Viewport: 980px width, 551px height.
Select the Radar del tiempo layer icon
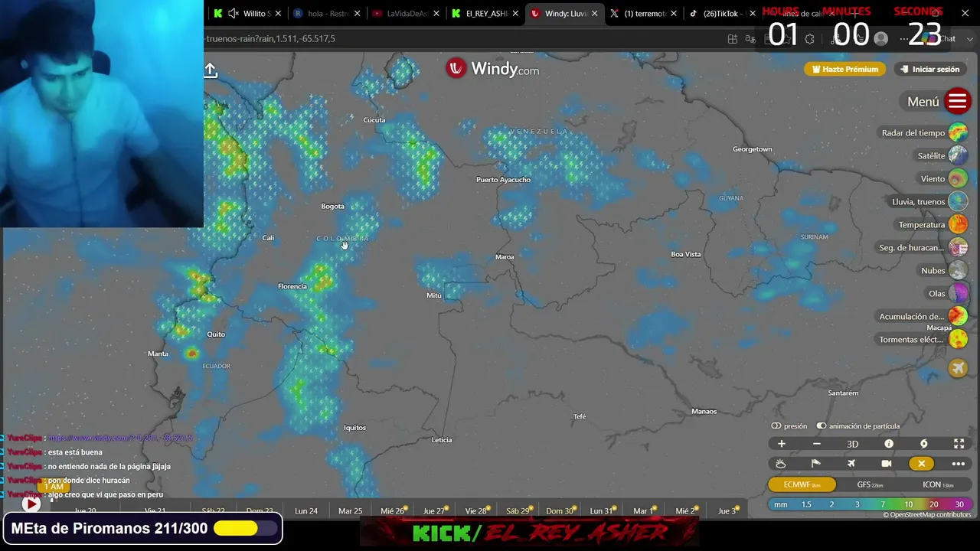[x=958, y=132]
